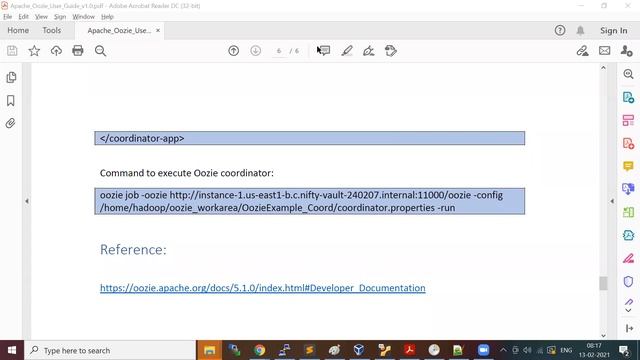This screenshot has height=360, width=640.
Task: Open the Compress PDF tool in right pane
Action: (x=628, y=235)
